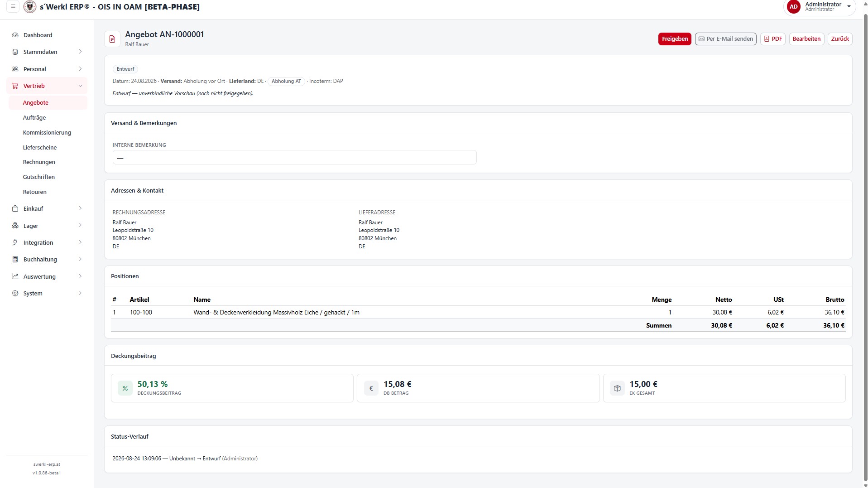868x488 pixels.
Task: Click the Einkauf shopping bag icon
Action: pos(15,208)
